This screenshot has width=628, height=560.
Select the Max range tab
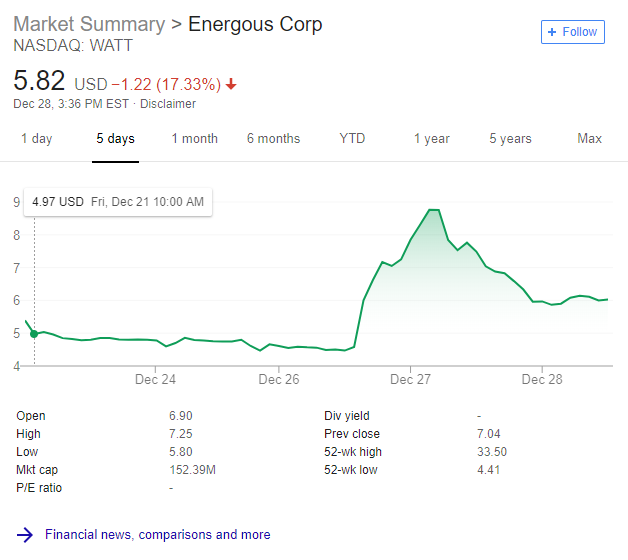pos(589,139)
